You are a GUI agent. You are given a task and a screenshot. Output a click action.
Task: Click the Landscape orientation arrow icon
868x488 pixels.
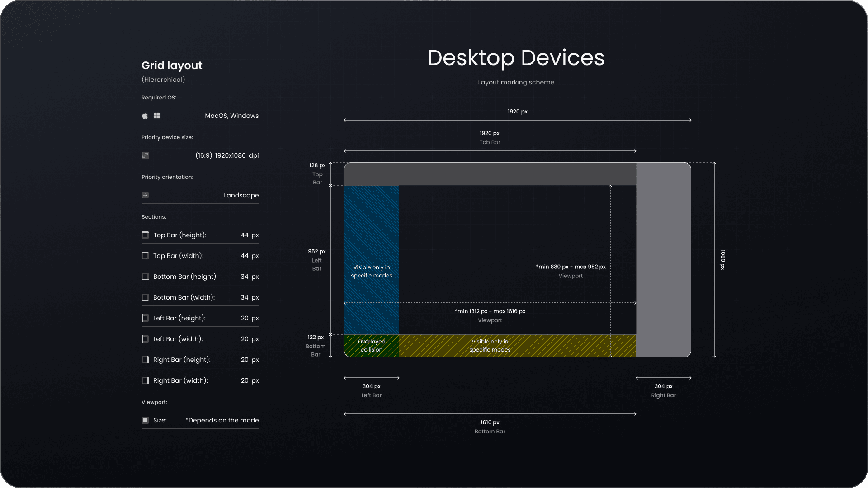145,195
